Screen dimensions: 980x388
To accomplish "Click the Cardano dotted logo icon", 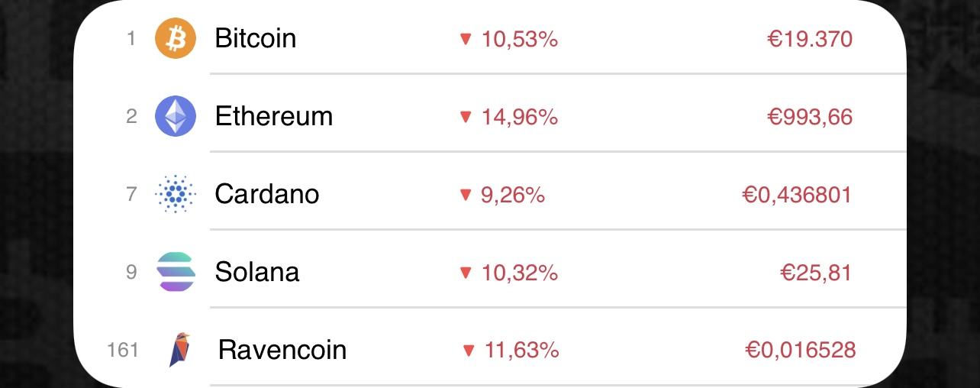I will tap(176, 194).
